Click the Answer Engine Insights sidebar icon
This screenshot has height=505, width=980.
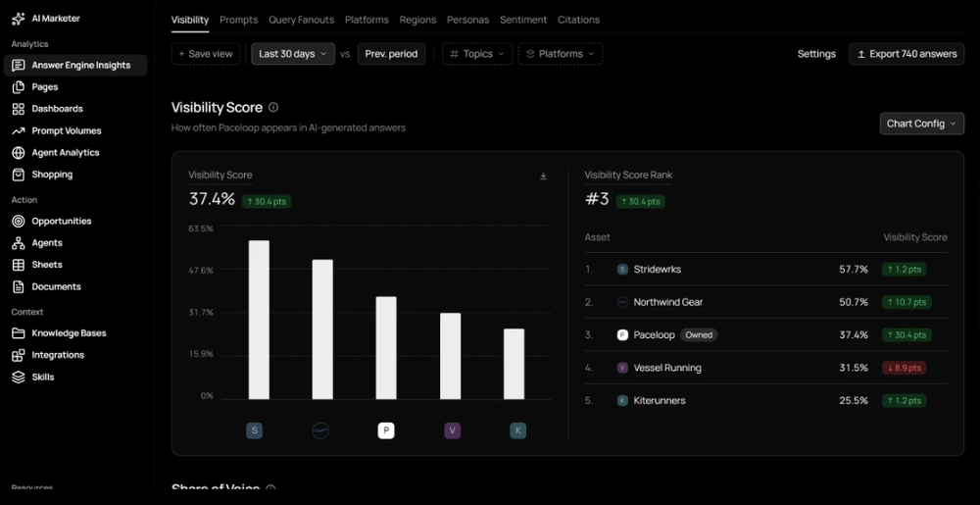pyautogui.click(x=19, y=65)
